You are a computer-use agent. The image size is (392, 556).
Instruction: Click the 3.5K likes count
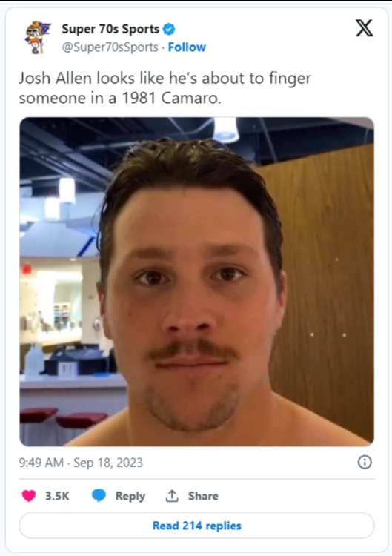coord(57,496)
